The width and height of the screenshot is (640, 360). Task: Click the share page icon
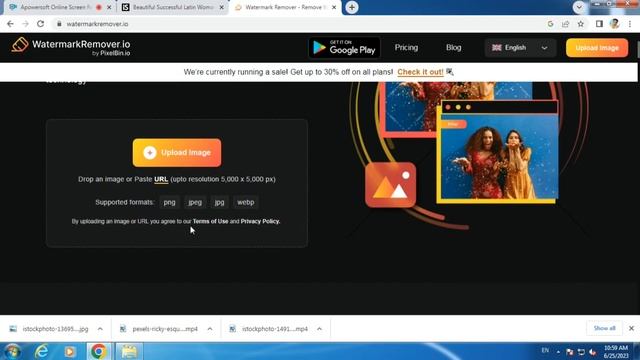[565, 24]
